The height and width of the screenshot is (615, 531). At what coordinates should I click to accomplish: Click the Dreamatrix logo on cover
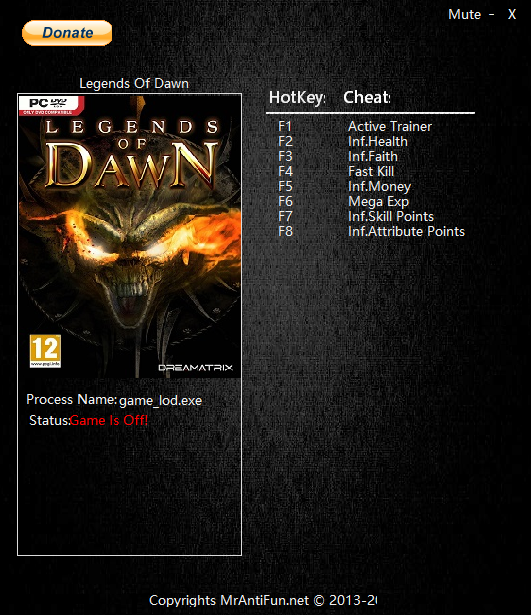click(195, 368)
